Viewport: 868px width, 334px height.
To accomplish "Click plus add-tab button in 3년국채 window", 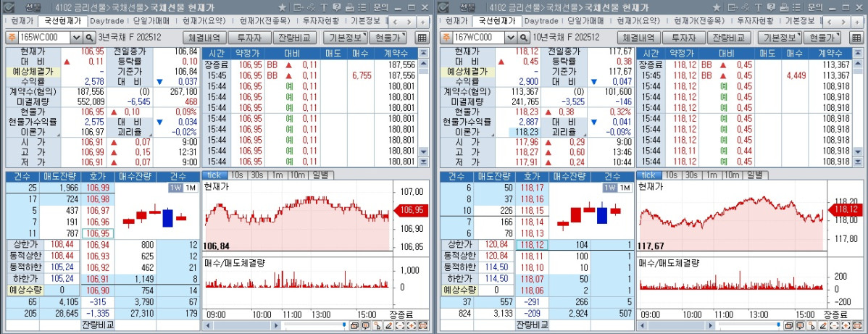I will [x=423, y=22].
